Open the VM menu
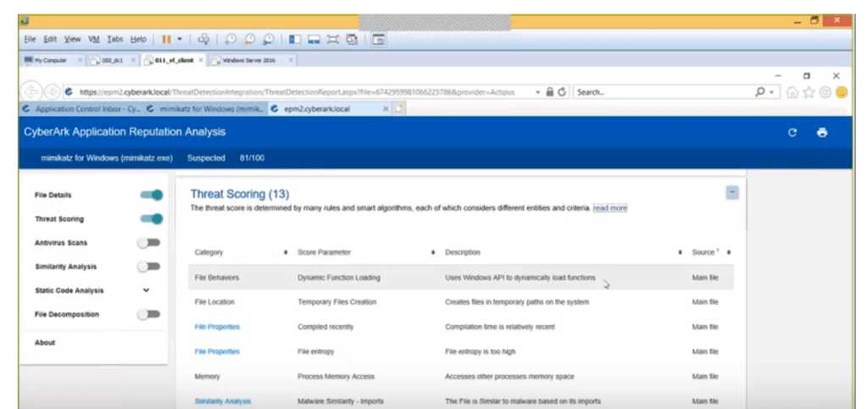Viewport: 868px width, 409px height. coord(94,39)
